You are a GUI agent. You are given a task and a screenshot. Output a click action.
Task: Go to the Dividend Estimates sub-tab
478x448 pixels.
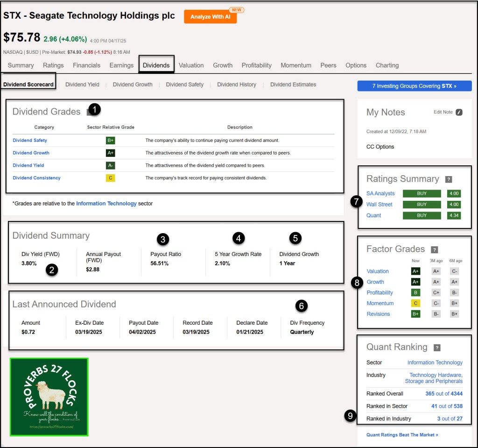[293, 85]
